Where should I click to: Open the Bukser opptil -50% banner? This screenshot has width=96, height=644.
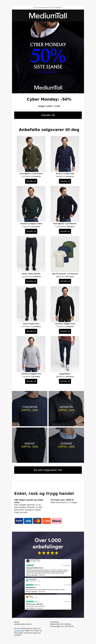coord(30,445)
